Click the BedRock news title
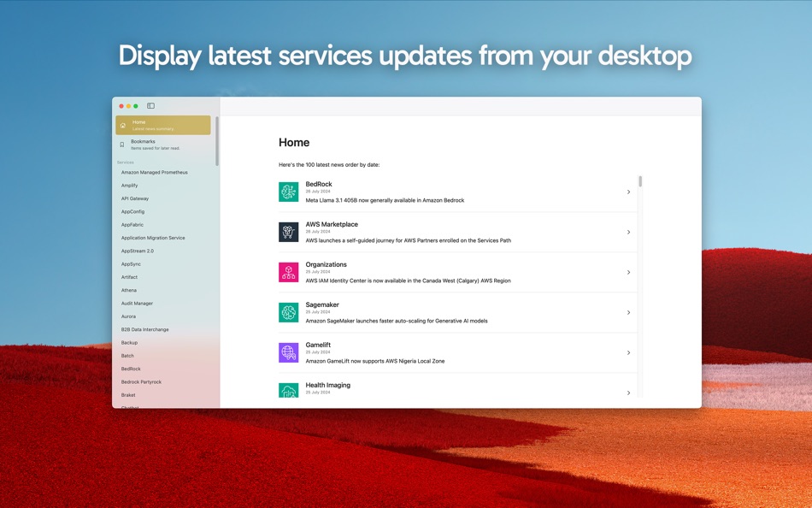This screenshot has width=812, height=508. coord(319,184)
